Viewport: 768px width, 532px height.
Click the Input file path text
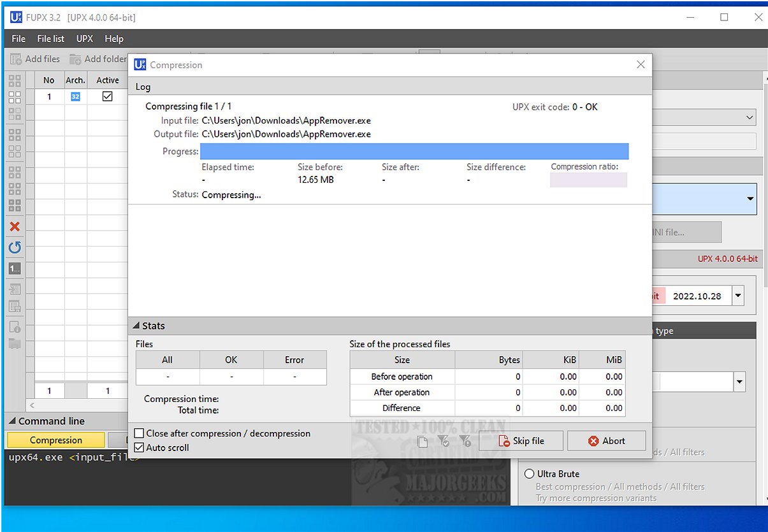click(x=286, y=120)
